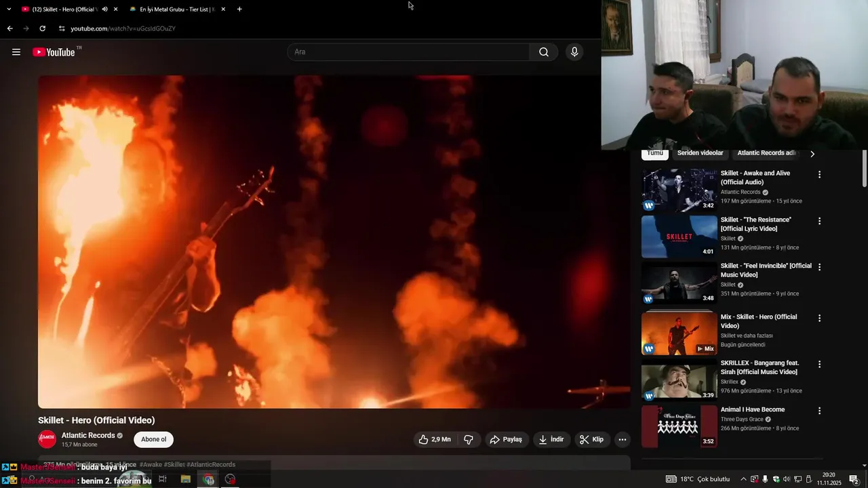The width and height of the screenshot is (868, 488).
Task: Focus the Ara search field
Action: pos(408,52)
